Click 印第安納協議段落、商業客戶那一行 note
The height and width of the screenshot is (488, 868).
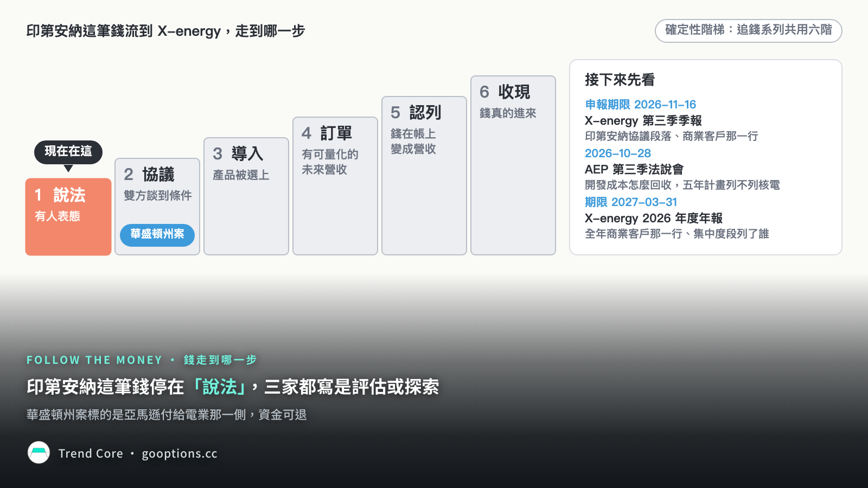[671, 136]
